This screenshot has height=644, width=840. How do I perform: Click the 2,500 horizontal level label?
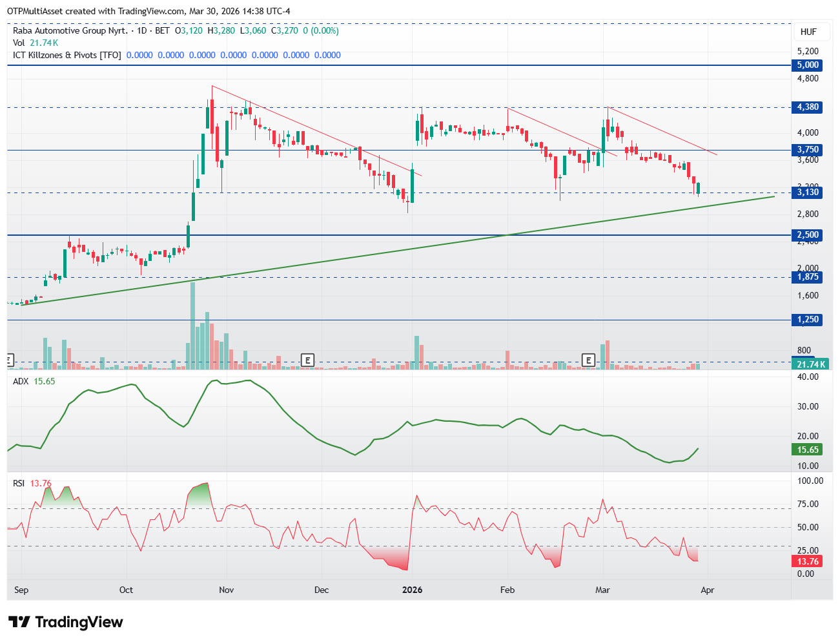[x=807, y=235]
